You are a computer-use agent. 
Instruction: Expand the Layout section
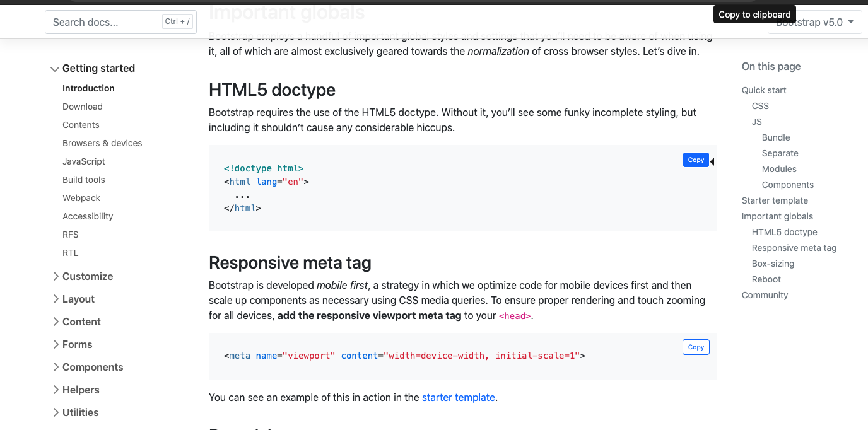73,299
